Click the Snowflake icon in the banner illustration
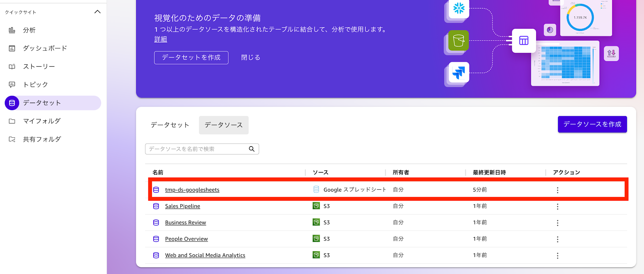This screenshot has height=274, width=644. 459,8
